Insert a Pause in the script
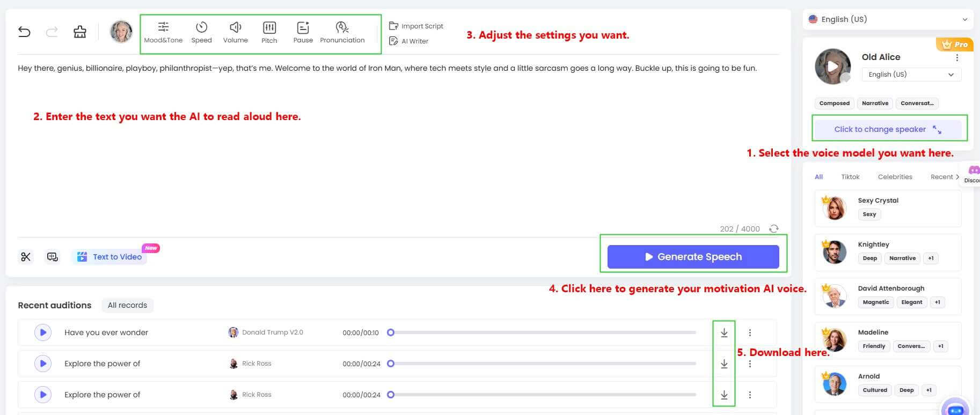This screenshot has height=415, width=980. pyautogui.click(x=303, y=33)
